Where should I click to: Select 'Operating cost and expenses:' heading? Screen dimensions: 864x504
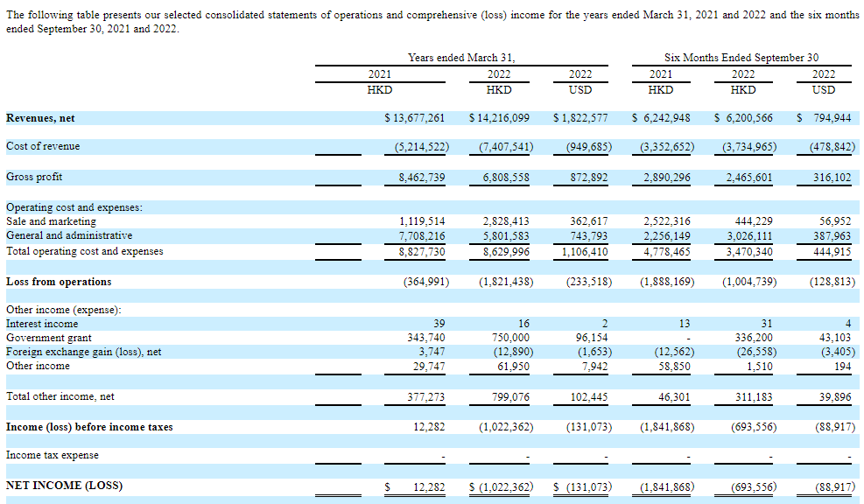coord(74,207)
